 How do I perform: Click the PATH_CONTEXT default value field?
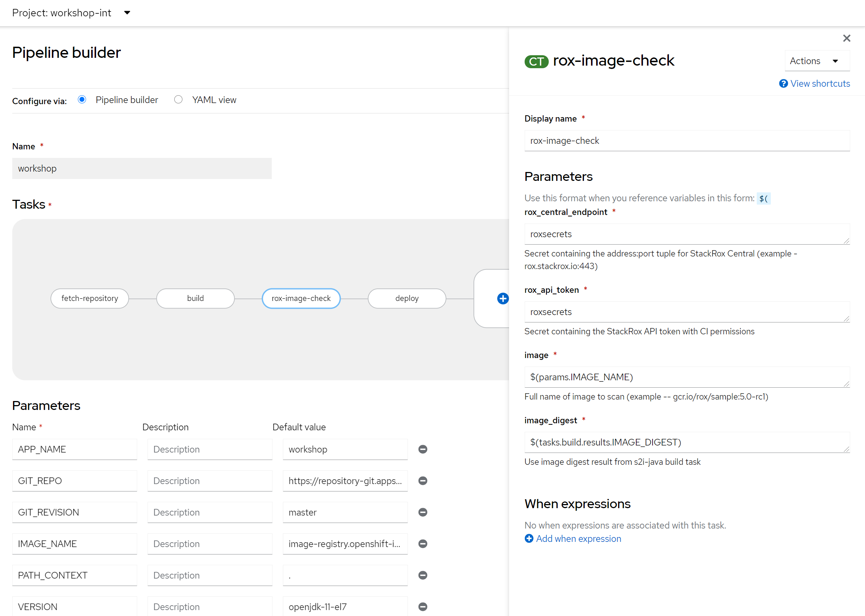coord(345,575)
